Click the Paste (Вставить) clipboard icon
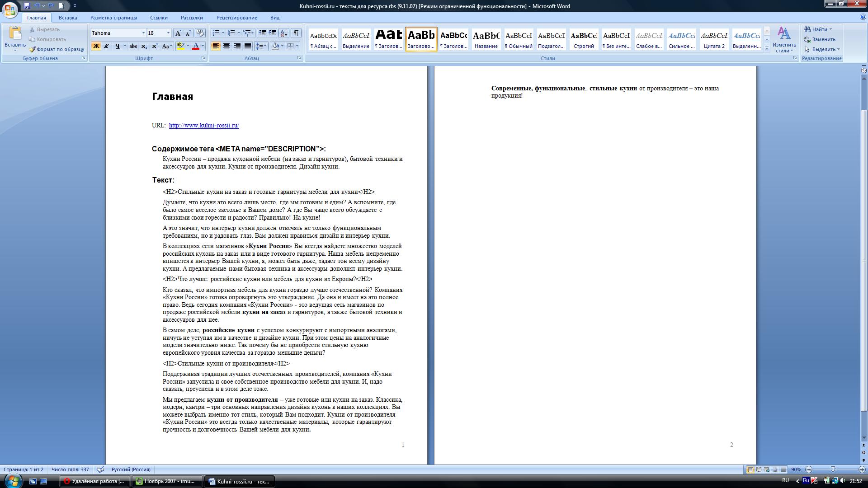This screenshot has height=488, width=868. tap(14, 34)
